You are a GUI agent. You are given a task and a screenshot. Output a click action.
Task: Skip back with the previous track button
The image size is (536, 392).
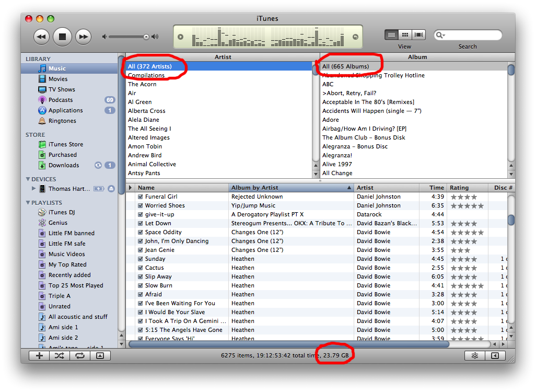point(41,37)
